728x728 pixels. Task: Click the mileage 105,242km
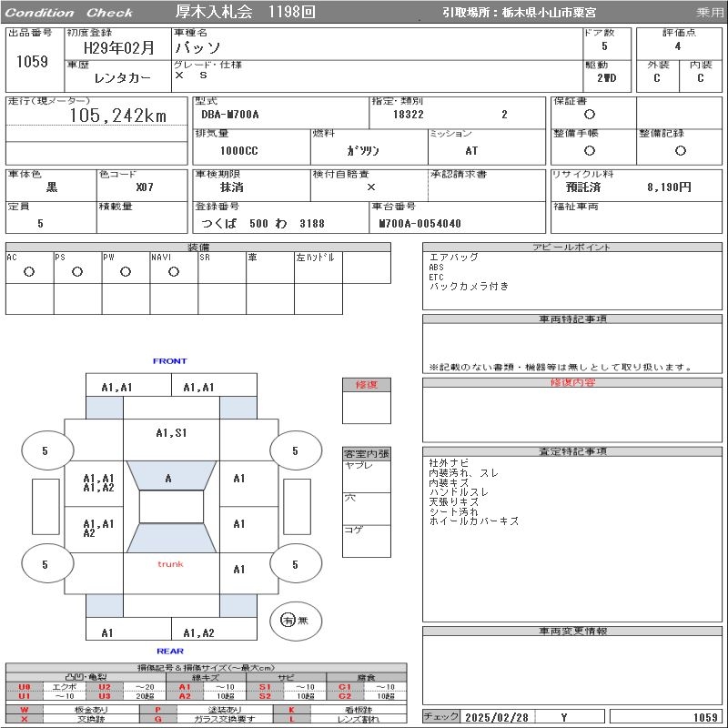(x=118, y=116)
